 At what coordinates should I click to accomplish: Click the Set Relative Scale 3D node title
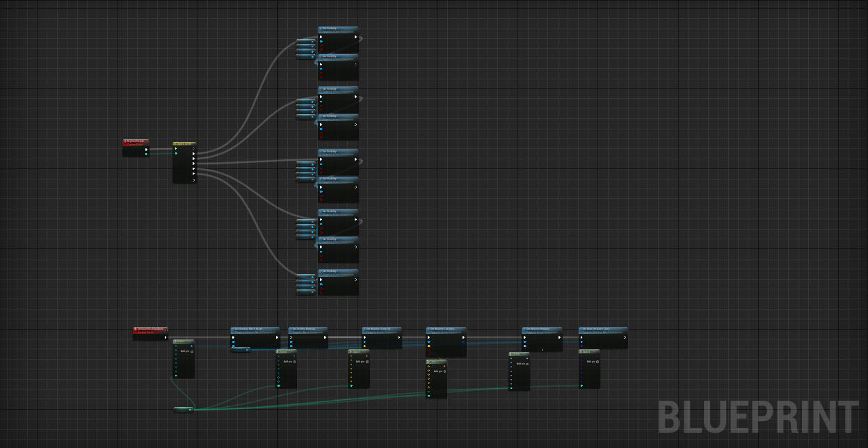[382, 329]
